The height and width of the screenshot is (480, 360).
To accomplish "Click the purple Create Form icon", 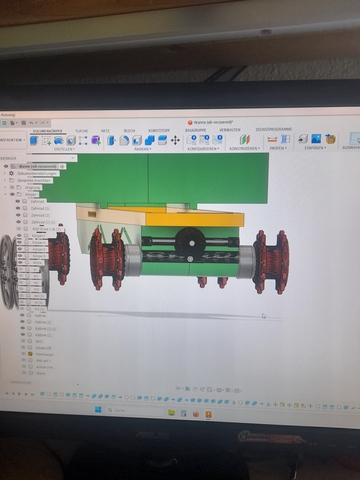I will [x=96, y=140].
